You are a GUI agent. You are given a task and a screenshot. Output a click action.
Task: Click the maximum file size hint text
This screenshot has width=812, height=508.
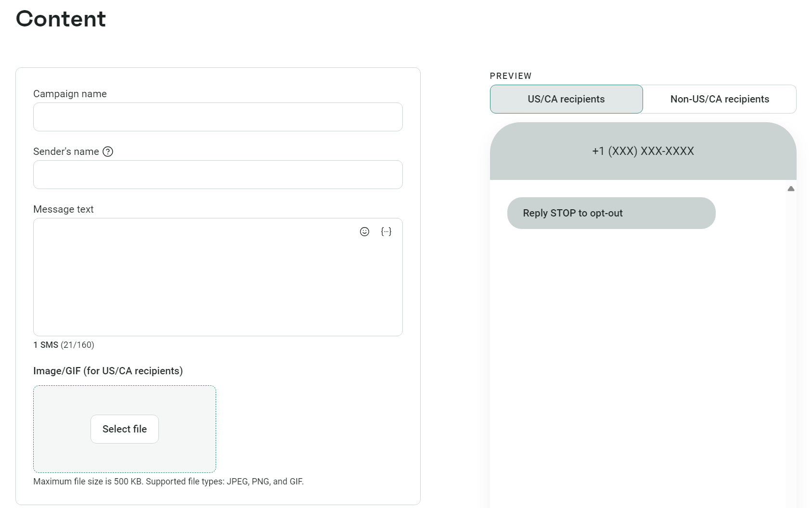coord(168,482)
